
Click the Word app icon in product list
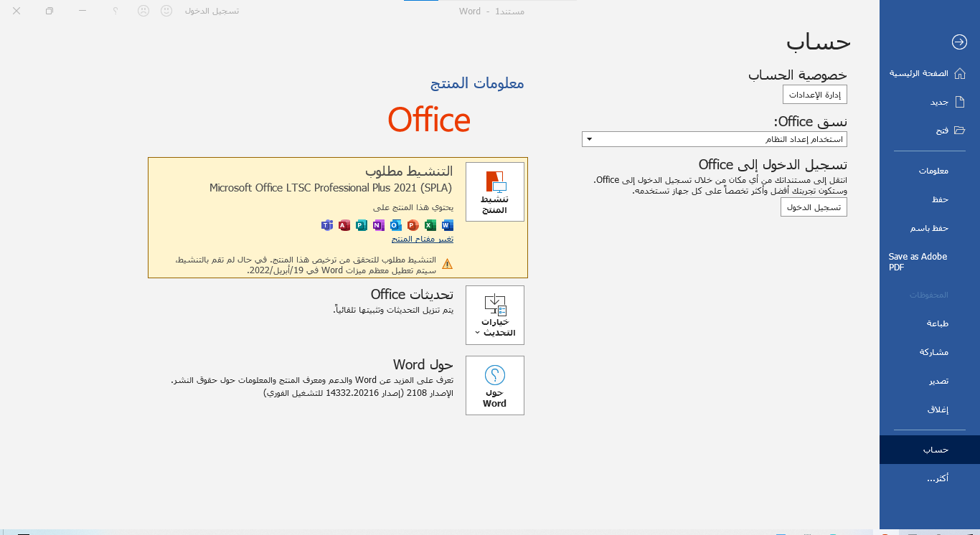[x=448, y=225]
